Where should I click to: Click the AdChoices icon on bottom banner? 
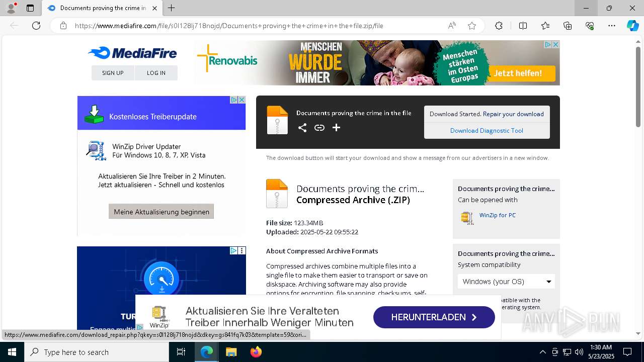[140, 327]
